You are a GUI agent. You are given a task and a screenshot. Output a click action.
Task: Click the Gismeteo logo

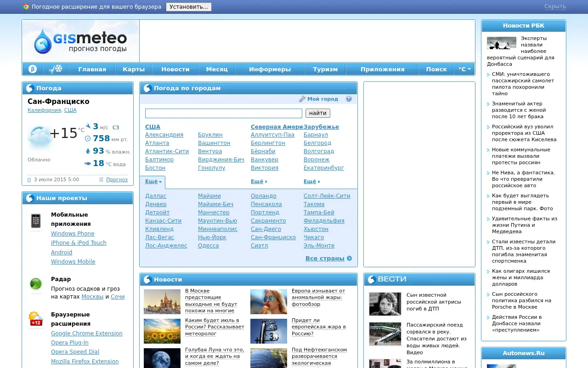point(80,41)
